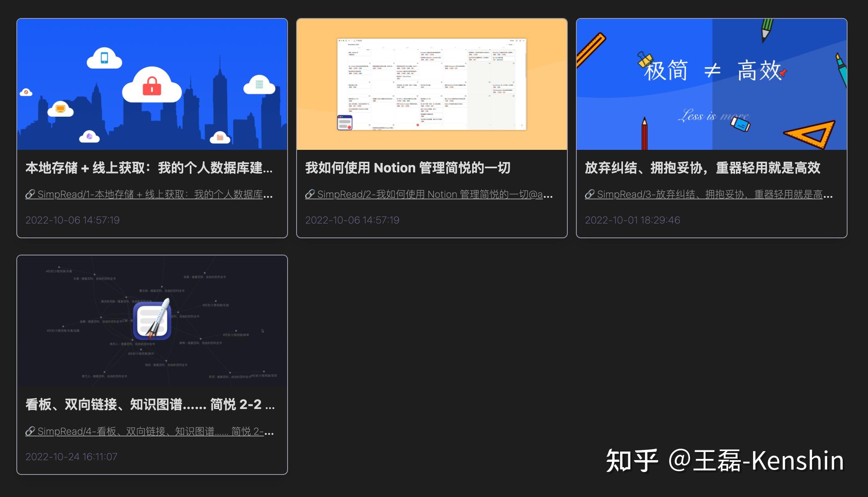This screenshot has width=868, height=497.
Task: Click the rocket notes app icon in fourth thumbnail
Action: pyautogui.click(x=152, y=319)
